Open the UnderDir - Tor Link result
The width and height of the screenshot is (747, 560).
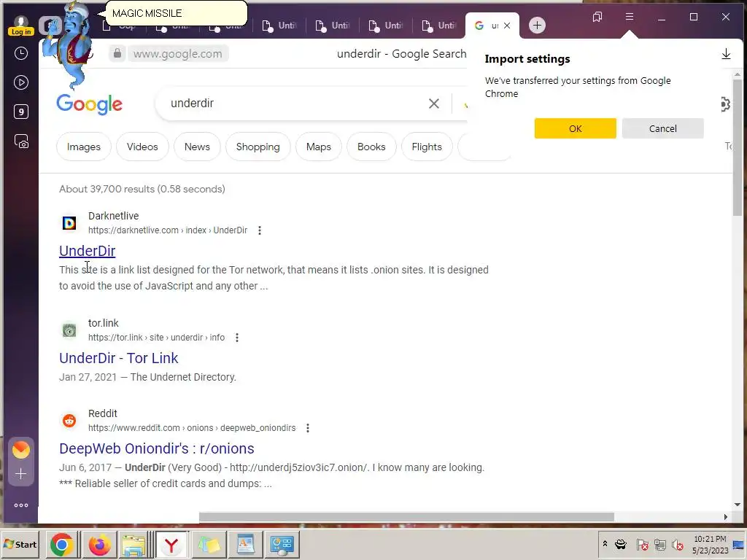(x=119, y=358)
